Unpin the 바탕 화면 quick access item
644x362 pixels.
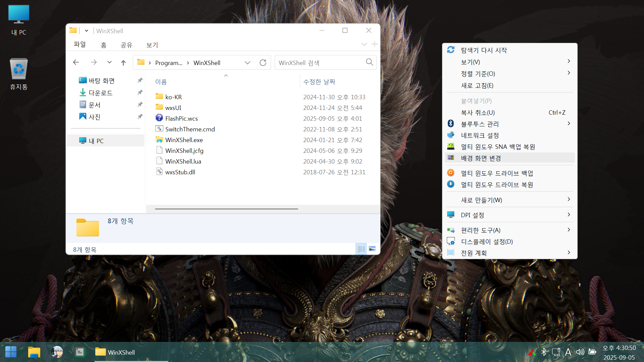pyautogui.click(x=140, y=80)
